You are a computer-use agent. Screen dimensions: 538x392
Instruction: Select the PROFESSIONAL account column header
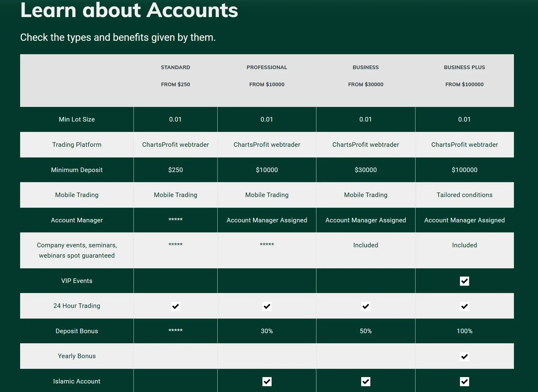click(x=267, y=67)
